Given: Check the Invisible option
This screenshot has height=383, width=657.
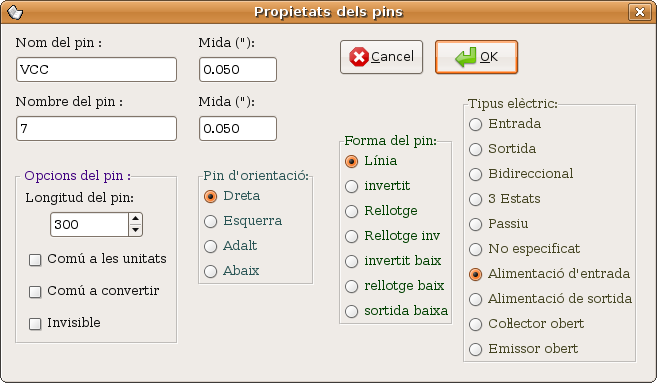Looking at the screenshot, I should point(35,324).
